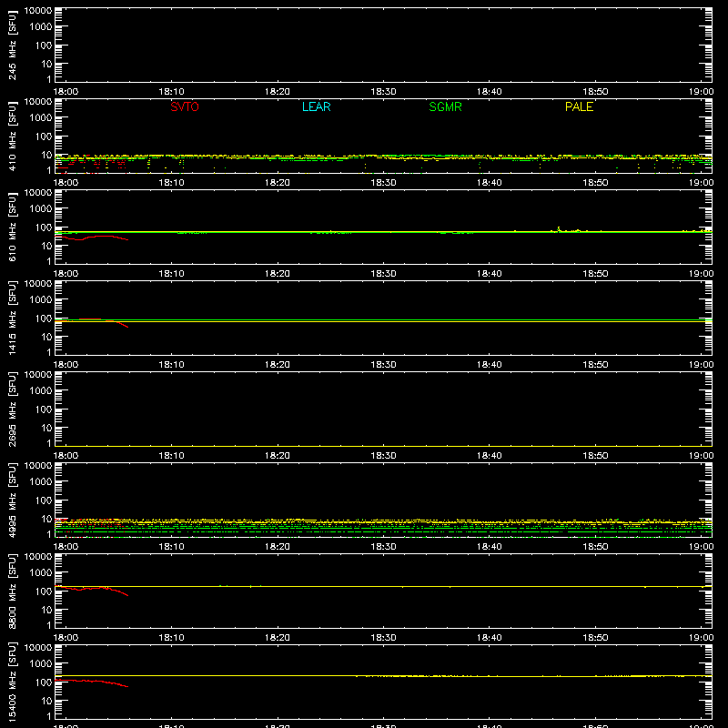Click the 18:30 tick under the 245 MHz panel
Image resolution: width=728 pixels, height=728 pixels.
pos(383,92)
